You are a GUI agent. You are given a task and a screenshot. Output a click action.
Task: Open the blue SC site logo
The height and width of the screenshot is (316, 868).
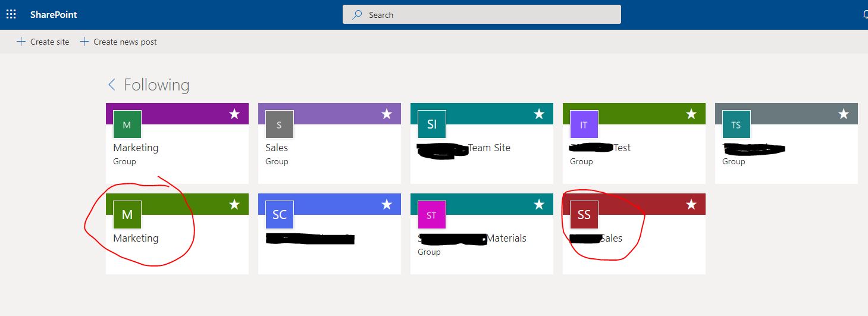click(280, 215)
